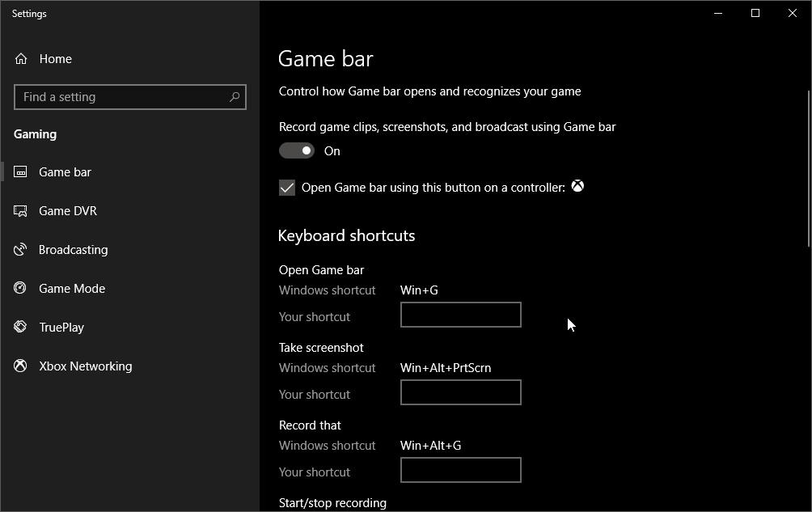Switch to Game Mode page
Screen dimensions: 812x512
pyautogui.click(x=72, y=289)
